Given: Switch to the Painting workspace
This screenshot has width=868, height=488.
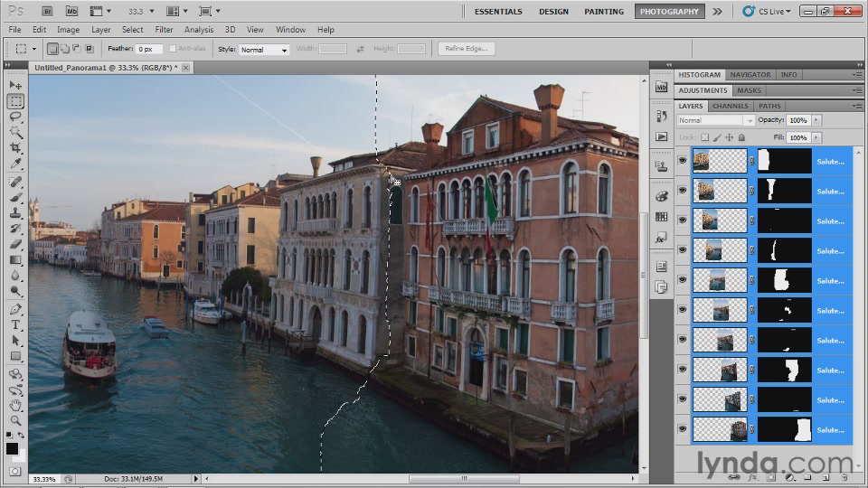Looking at the screenshot, I should pyautogui.click(x=604, y=11).
